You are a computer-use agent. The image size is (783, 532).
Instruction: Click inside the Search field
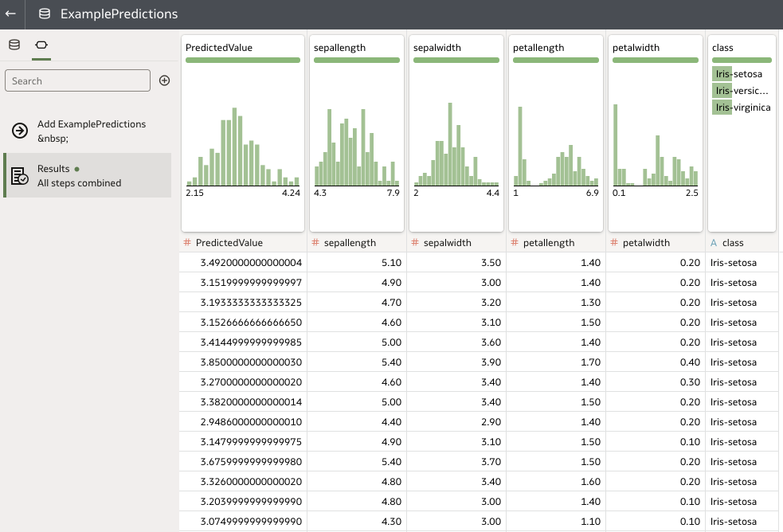point(77,80)
